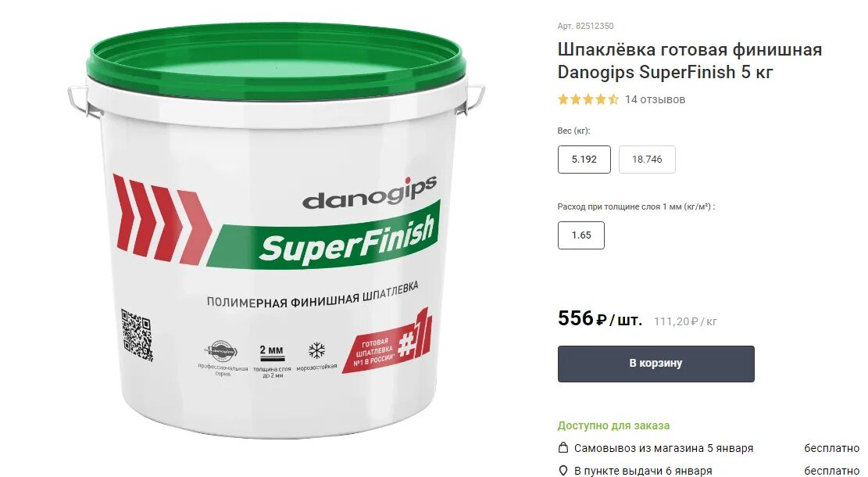The image size is (868, 477).
Task: Select the 5.192 weight option
Action: (584, 160)
